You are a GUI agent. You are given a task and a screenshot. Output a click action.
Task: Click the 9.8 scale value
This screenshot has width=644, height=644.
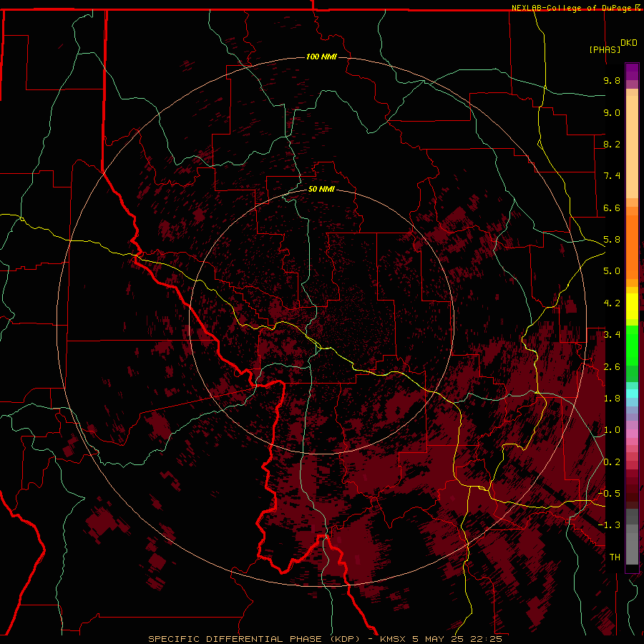click(612, 80)
